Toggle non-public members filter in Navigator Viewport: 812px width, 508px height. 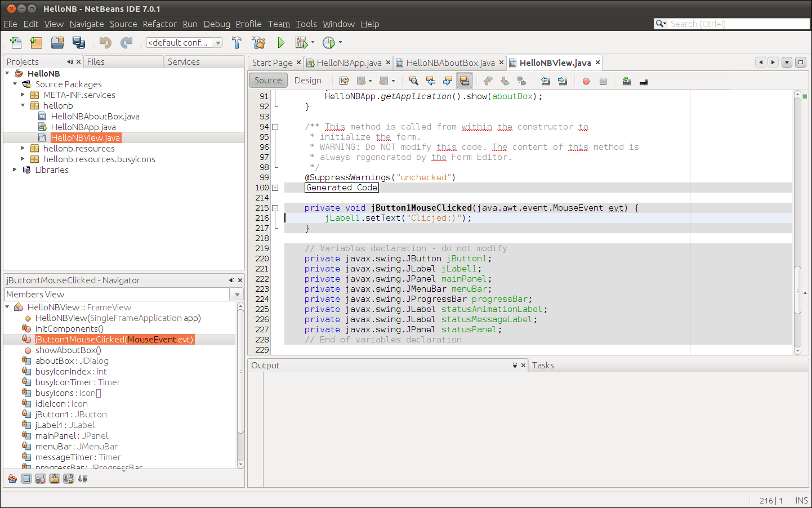pos(54,478)
